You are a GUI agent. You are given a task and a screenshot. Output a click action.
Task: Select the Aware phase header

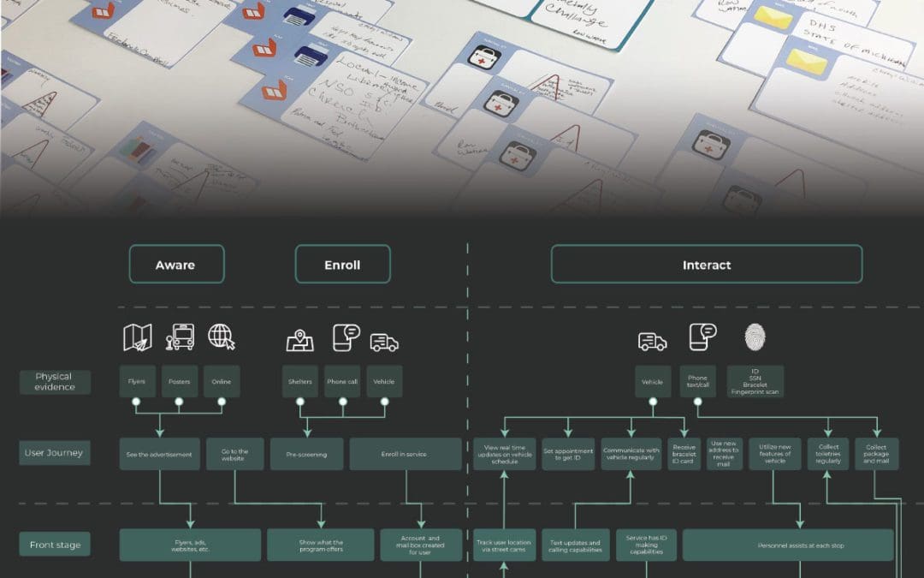(177, 265)
